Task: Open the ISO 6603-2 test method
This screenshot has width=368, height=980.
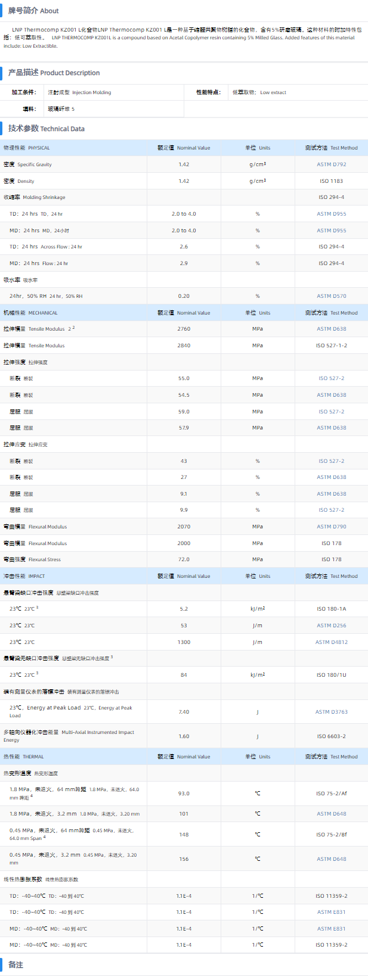Action: click(x=331, y=736)
